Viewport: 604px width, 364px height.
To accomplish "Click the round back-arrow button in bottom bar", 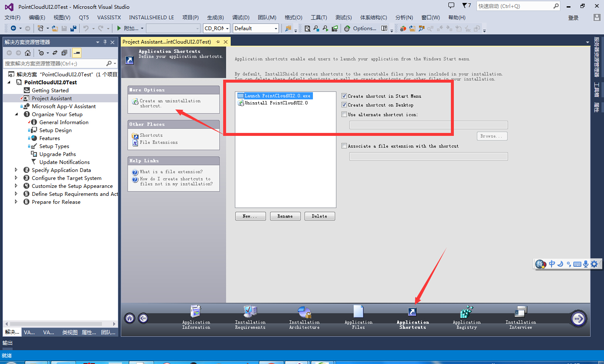I will (143, 318).
